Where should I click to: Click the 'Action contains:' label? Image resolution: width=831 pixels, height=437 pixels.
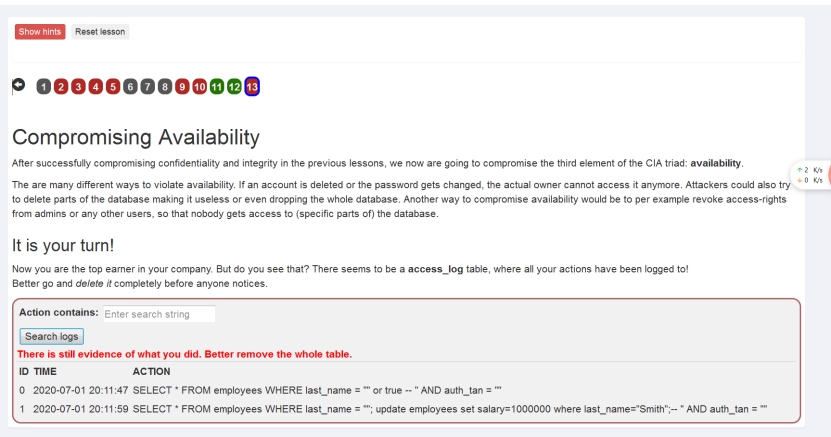point(59,313)
